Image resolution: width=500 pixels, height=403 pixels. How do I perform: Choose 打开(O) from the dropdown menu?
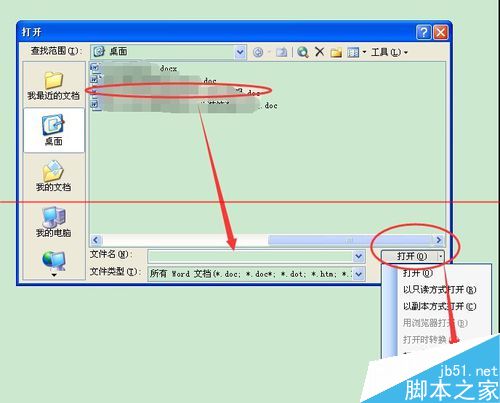(418, 273)
